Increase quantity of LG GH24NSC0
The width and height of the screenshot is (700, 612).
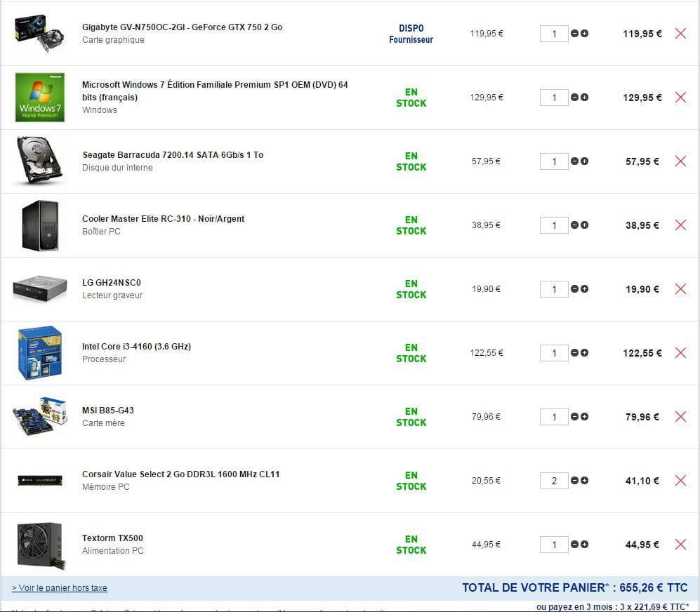tap(584, 289)
